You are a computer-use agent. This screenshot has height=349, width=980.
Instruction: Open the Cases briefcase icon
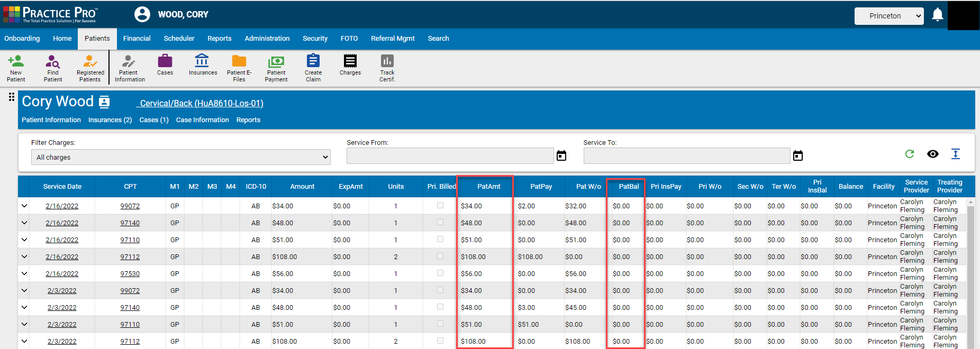coord(165,65)
